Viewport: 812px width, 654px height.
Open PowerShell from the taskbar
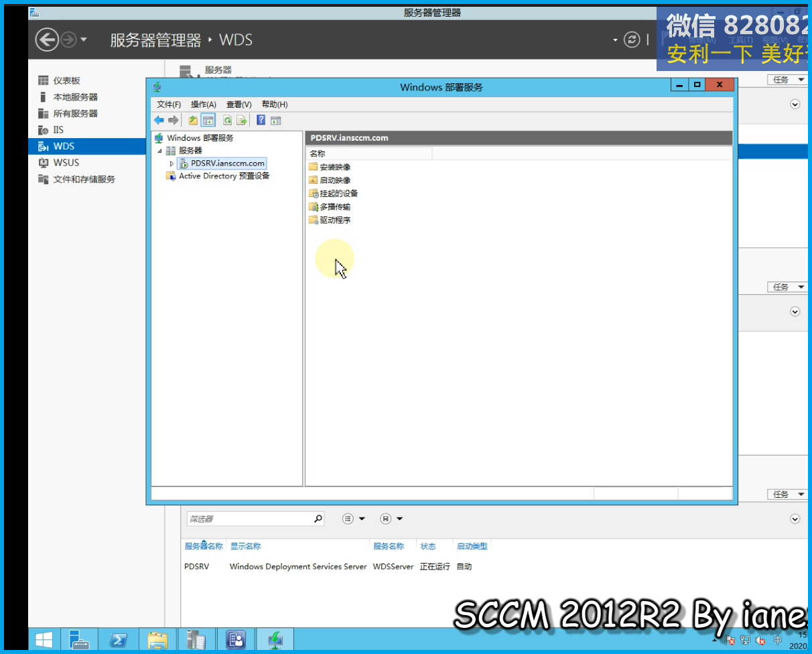point(119,640)
